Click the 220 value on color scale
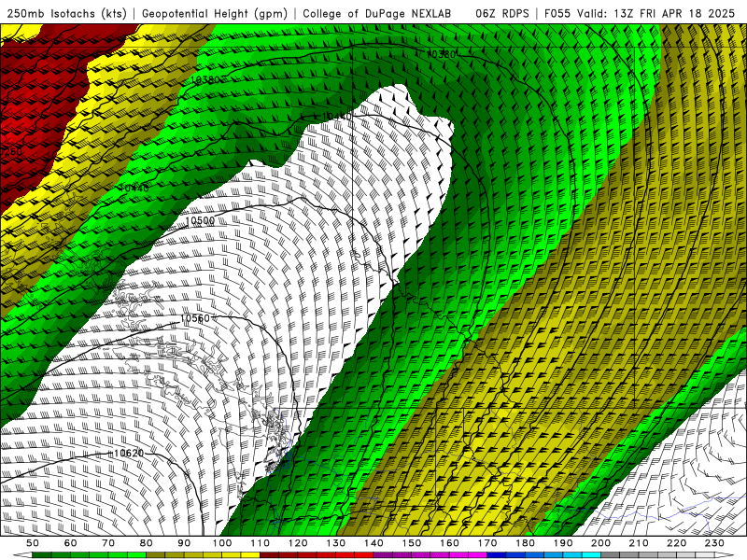 [x=676, y=543]
